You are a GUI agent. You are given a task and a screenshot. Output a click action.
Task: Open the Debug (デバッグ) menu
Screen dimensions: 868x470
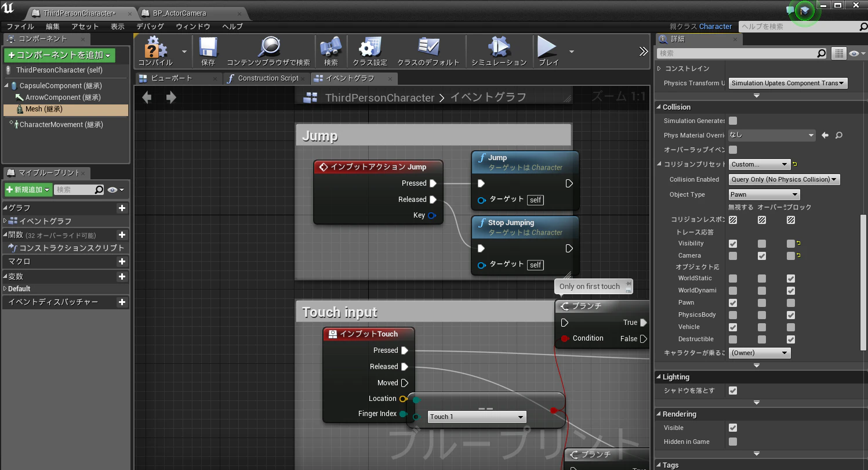pyautogui.click(x=150, y=27)
